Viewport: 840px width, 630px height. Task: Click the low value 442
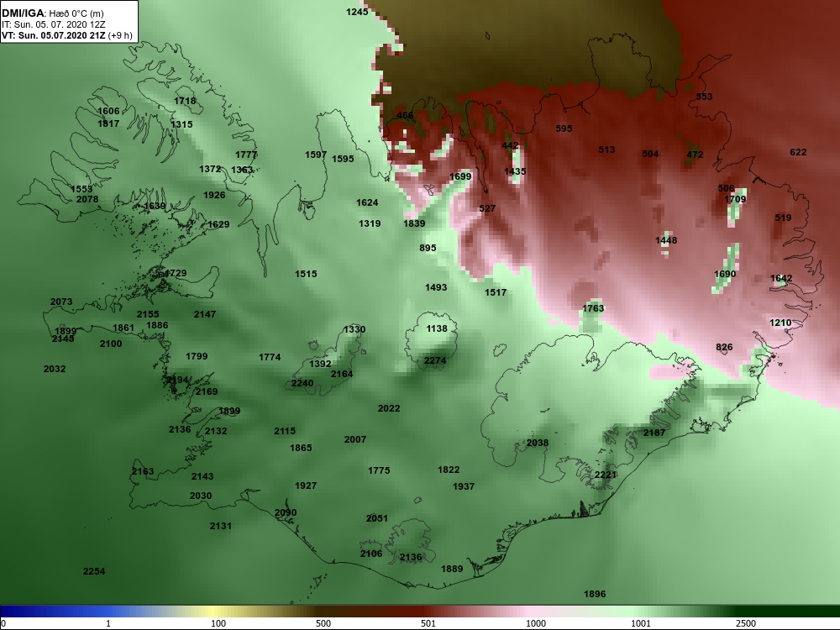tap(510, 145)
